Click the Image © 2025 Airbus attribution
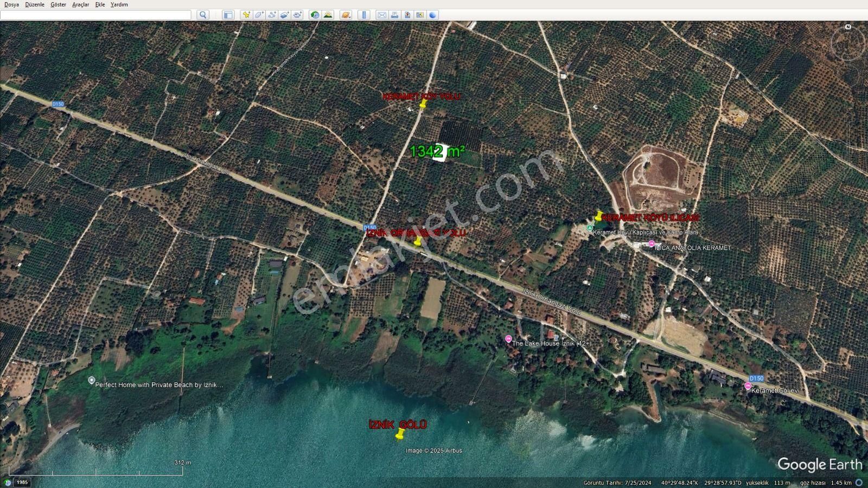This screenshot has width=868, height=488. tap(434, 451)
